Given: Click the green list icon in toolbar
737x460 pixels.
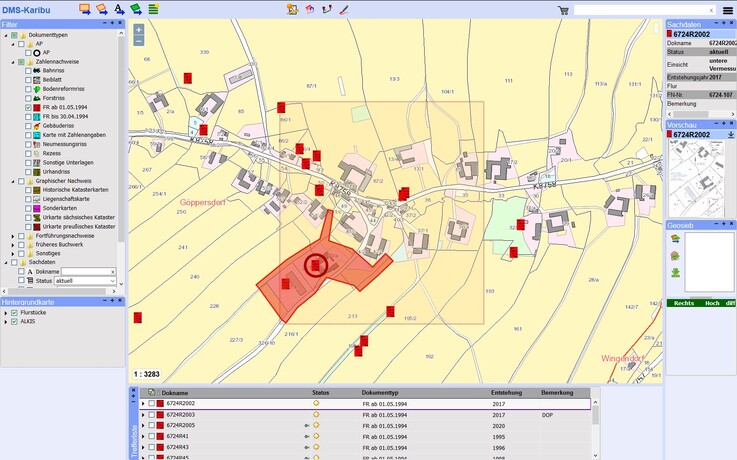Looking at the screenshot, I should 153,10.
